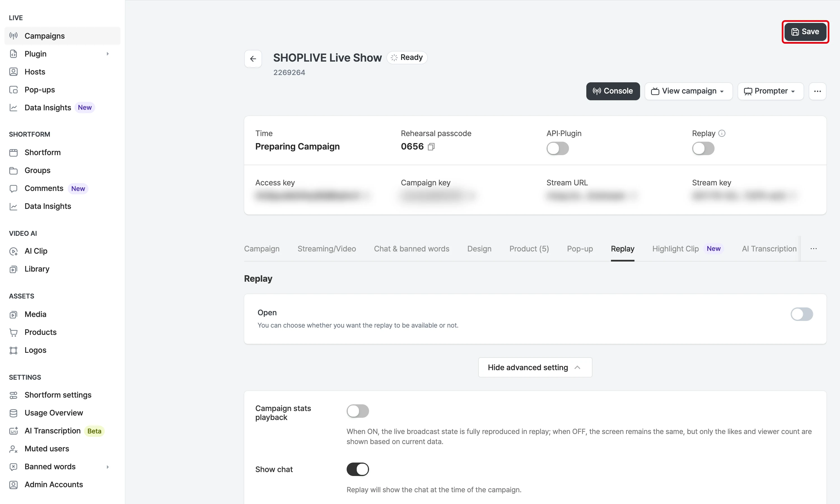Open the Pop-up tab
This screenshot has width=840, height=504.
point(580,249)
